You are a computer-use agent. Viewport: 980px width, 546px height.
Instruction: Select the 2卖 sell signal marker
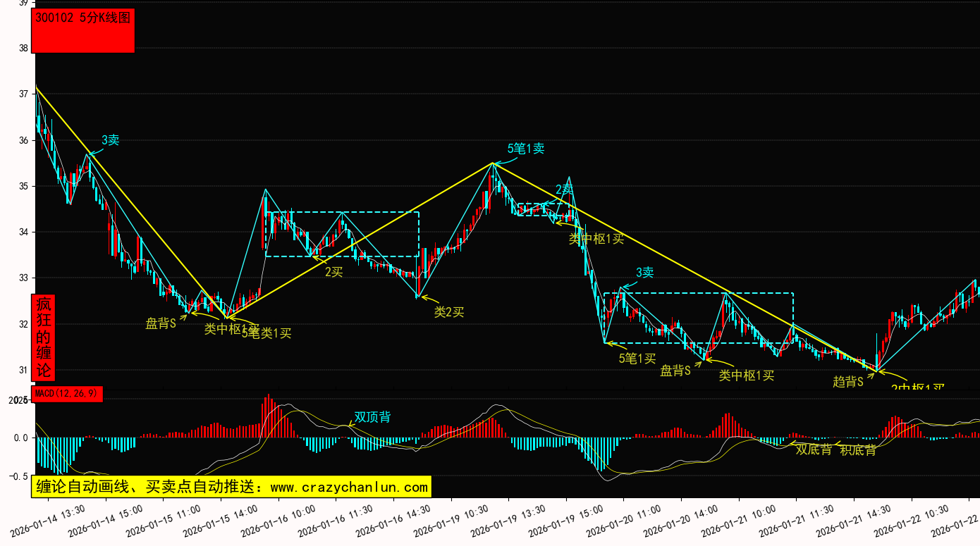[x=564, y=189]
